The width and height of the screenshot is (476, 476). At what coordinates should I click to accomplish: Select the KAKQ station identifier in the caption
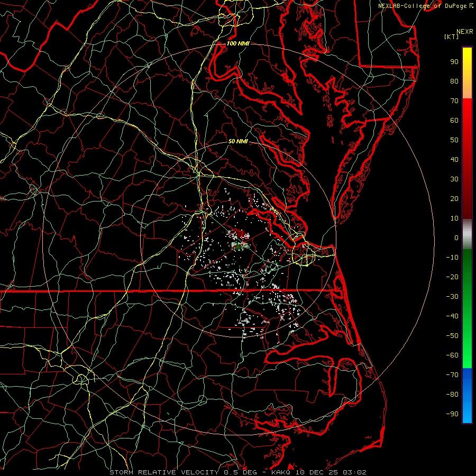pyautogui.click(x=280, y=472)
